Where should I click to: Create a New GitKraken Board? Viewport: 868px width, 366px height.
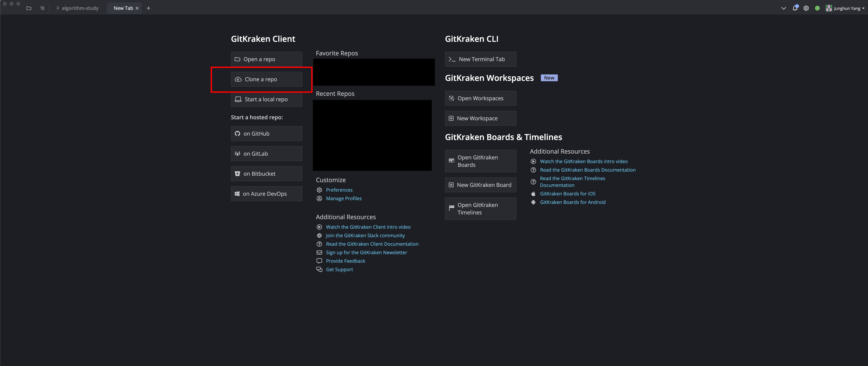pyautogui.click(x=480, y=185)
